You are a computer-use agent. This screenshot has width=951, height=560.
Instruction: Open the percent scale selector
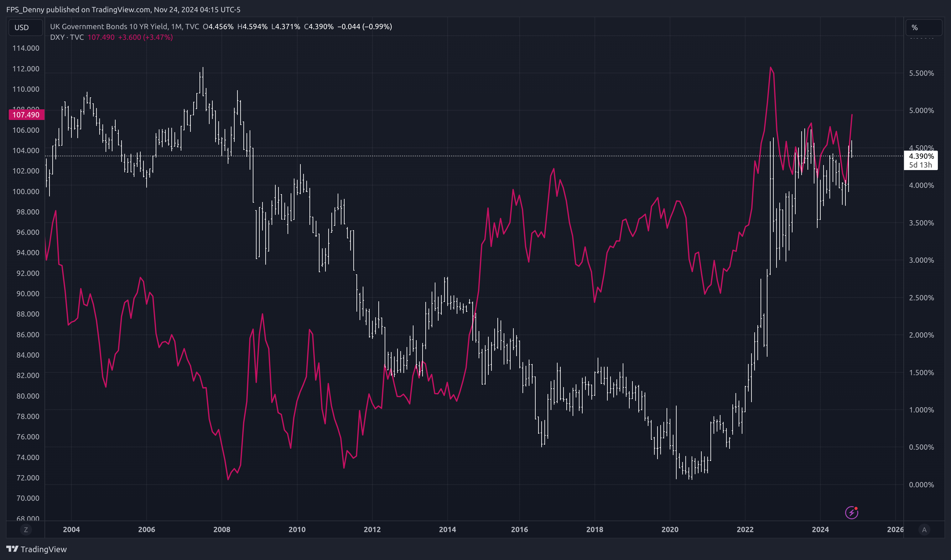click(x=924, y=28)
